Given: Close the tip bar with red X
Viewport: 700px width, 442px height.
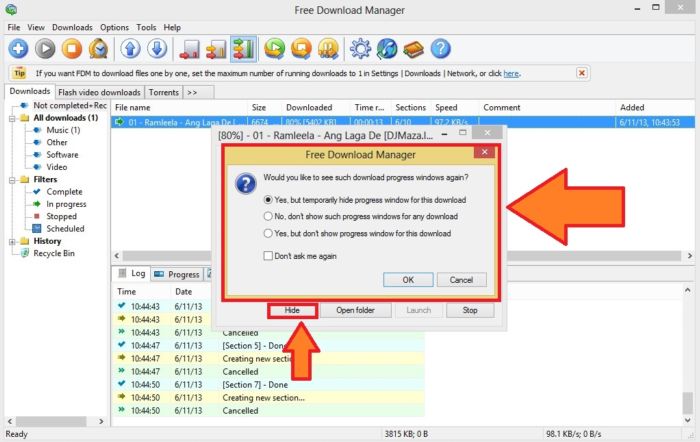Looking at the screenshot, I should pos(581,73).
